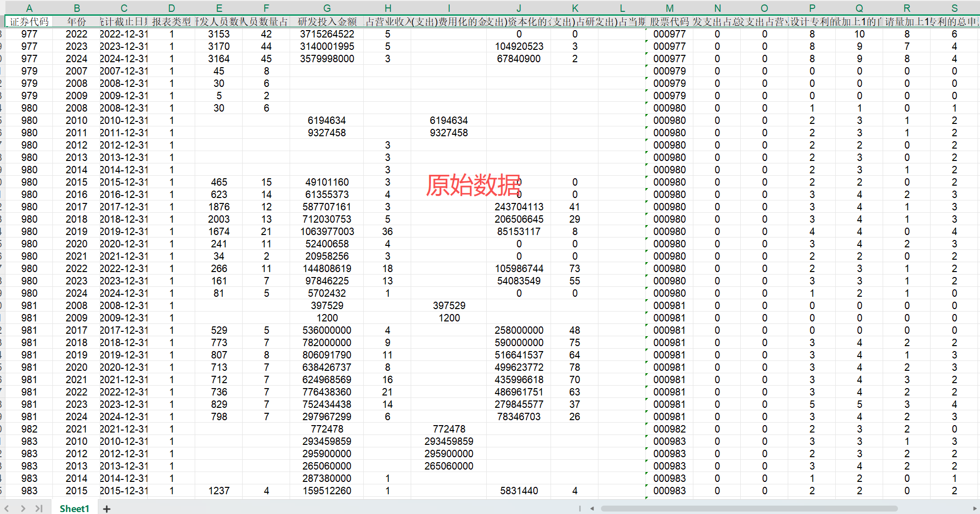
Task: Select column P header
Action: click(812, 8)
